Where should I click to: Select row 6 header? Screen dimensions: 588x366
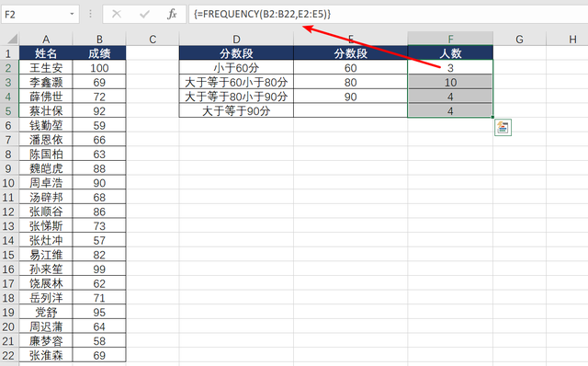tap(9, 125)
